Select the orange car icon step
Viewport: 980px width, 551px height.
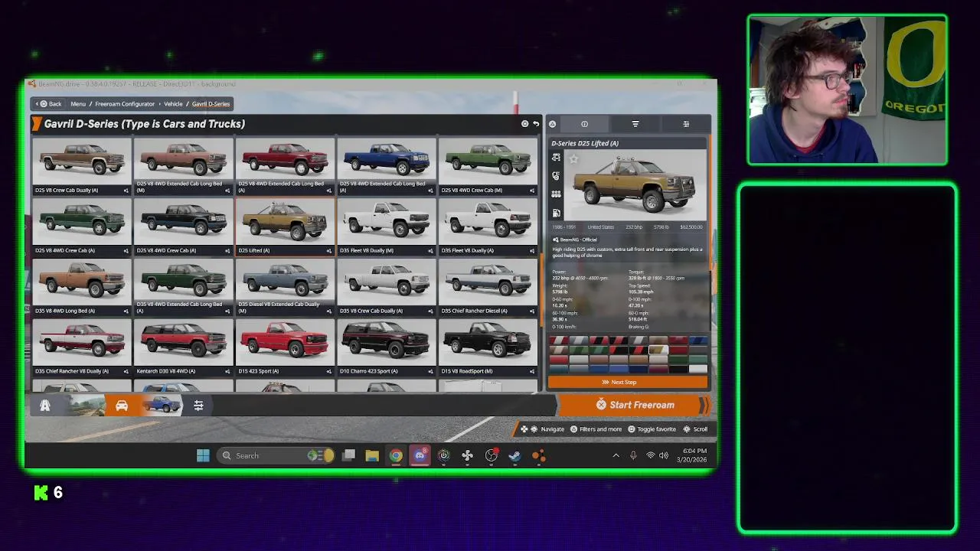pyautogui.click(x=122, y=406)
